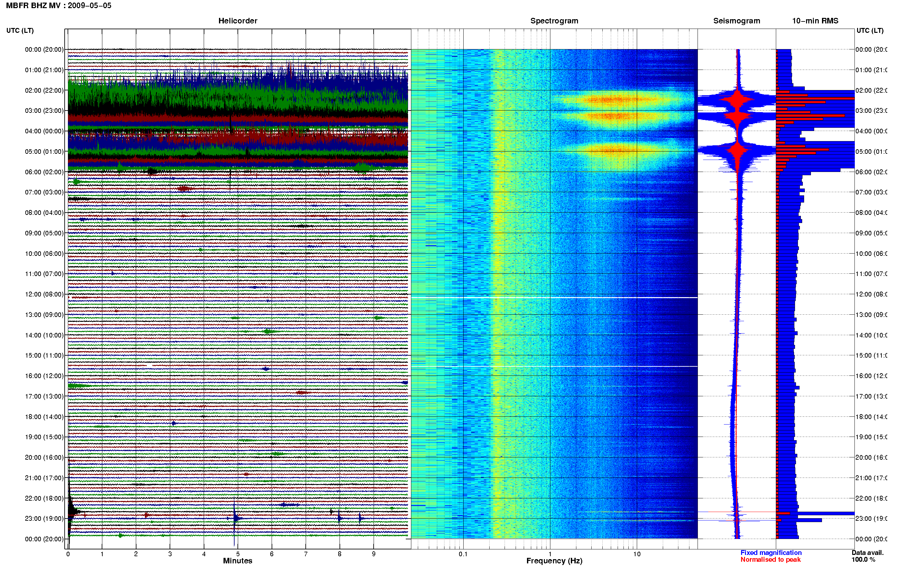The image size is (924, 578).
Task: Click the blue spike event near minute 5 at 23:00
Action: pyautogui.click(x=235, y=519)
